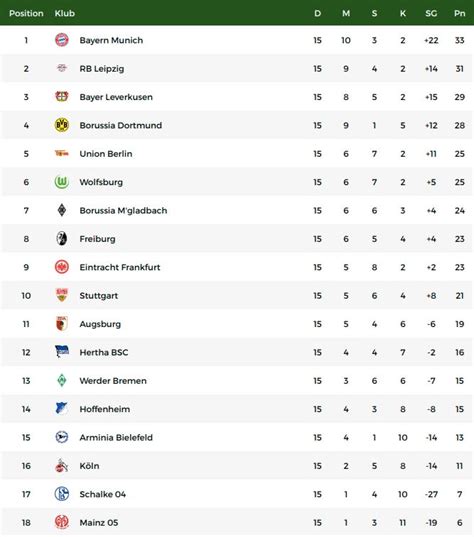
Task: Click the Werder Bremen diamond logo
Action: [62, 380]
